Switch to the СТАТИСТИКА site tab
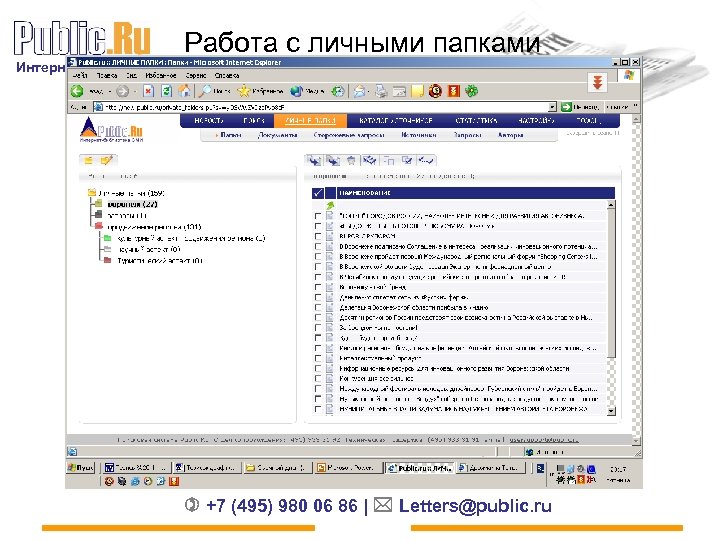720x540 pixels. pos(476,121)
